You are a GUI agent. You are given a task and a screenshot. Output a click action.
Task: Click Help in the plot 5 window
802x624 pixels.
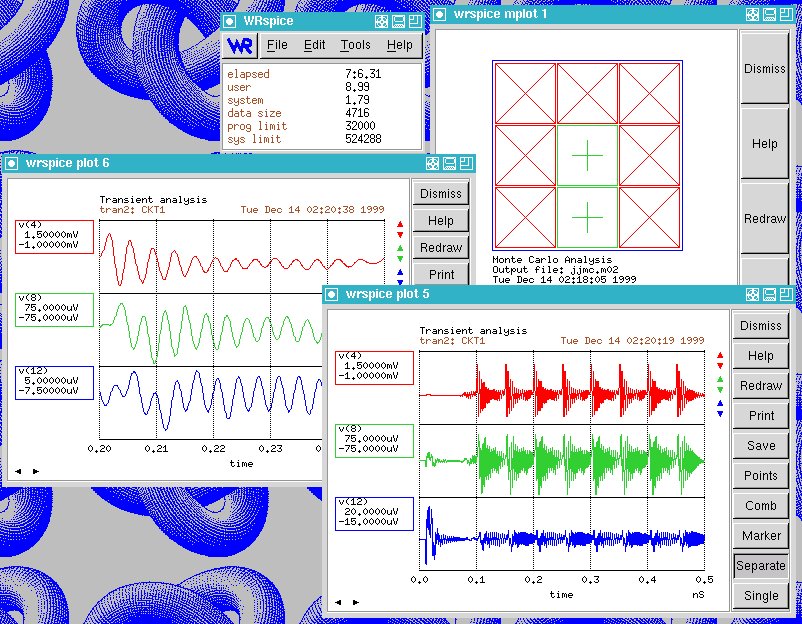[761, 355]
